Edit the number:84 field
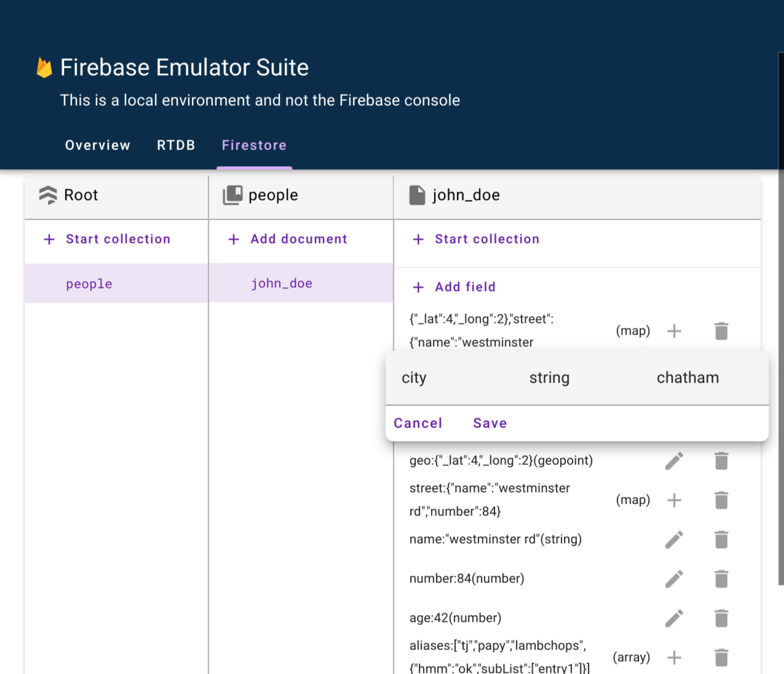Viewport: 784px width, 674px height. pyautogui.click(x=675, y=579)
